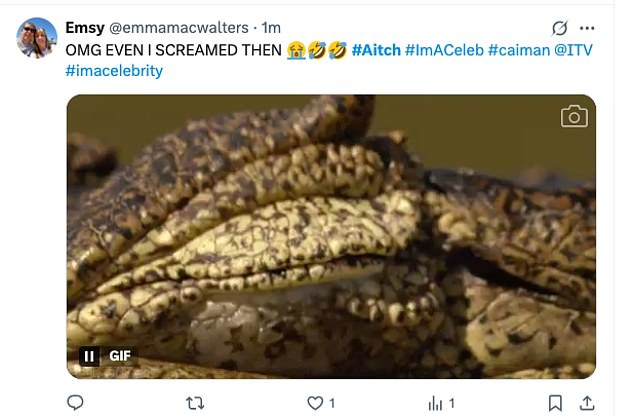Open Emsy's profile avatar

(x=36, y=37)
